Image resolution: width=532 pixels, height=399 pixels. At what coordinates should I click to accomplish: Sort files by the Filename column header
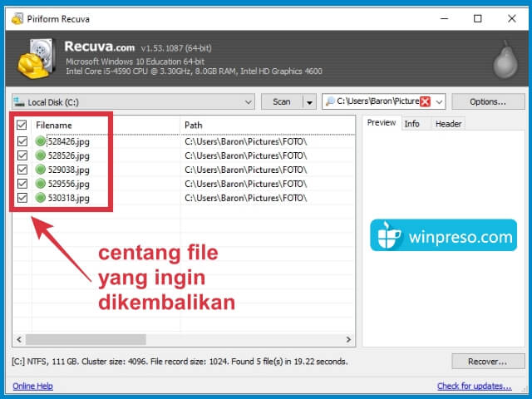coord(53,126)
